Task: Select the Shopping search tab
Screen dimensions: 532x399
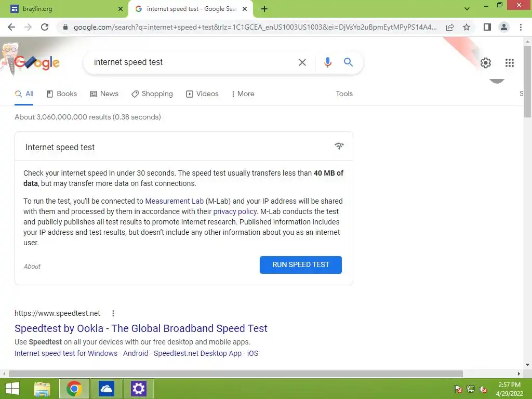Action: point(152,94)
